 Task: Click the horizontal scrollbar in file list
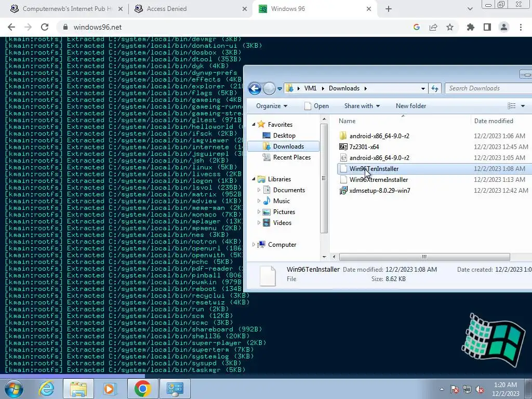pyautogui.click(x=424, y=257)
